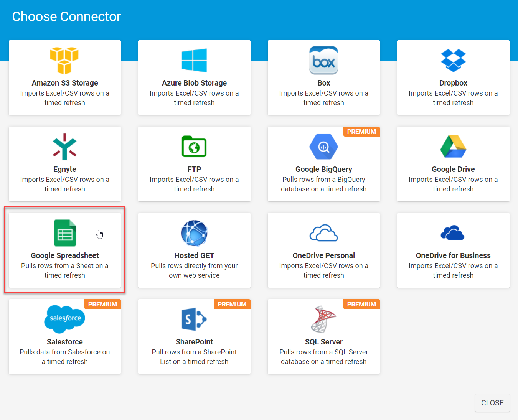518x420 pixels.
Task: Select the OneDrive Personal title
Action: coord(324,255)
